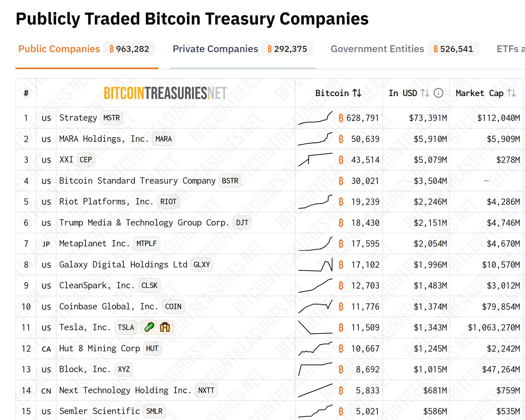Switch to Private Companies tab
Image resolution: width=525 pixels, height=420 pixels.
point(215,49)
